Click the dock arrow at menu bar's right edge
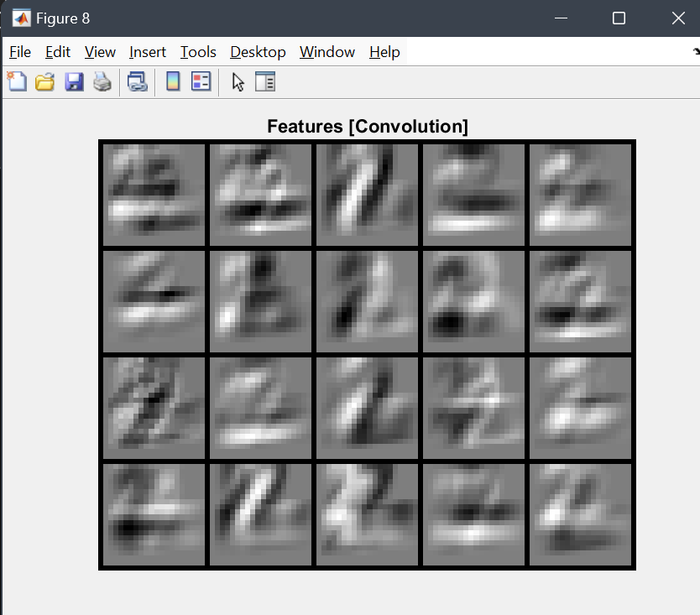700x615 pixels. coord(696,51)
